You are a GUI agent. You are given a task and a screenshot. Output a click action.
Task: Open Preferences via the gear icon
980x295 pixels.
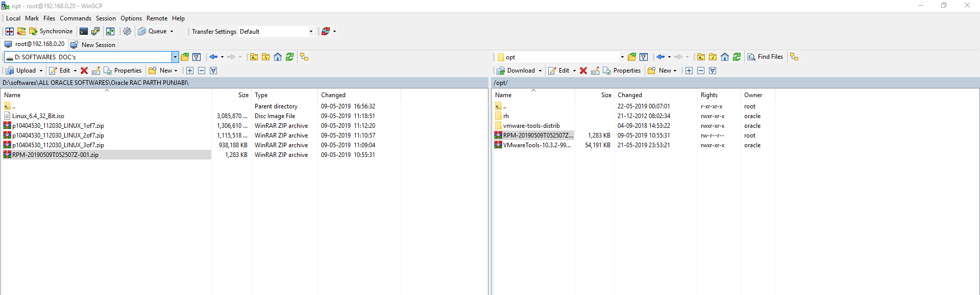127,31
